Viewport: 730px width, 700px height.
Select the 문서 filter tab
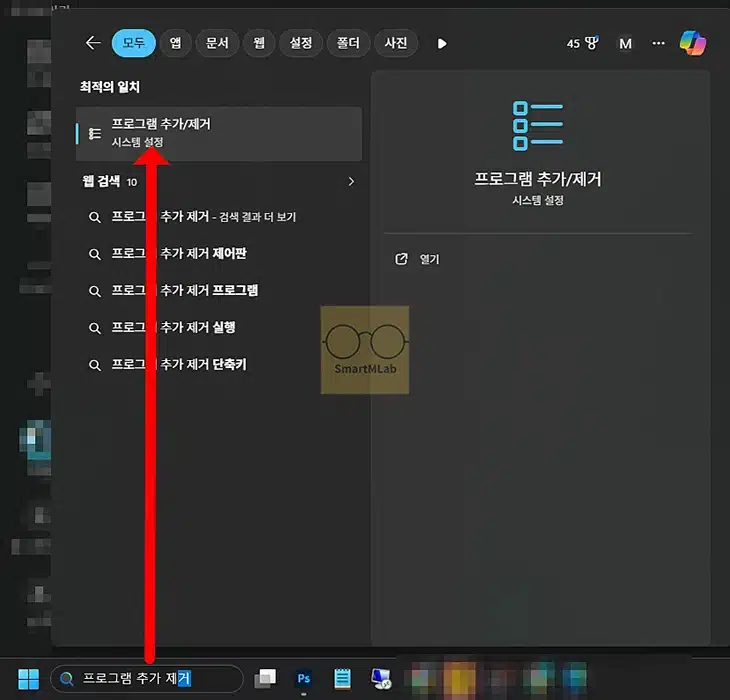(x=217, y=43)
